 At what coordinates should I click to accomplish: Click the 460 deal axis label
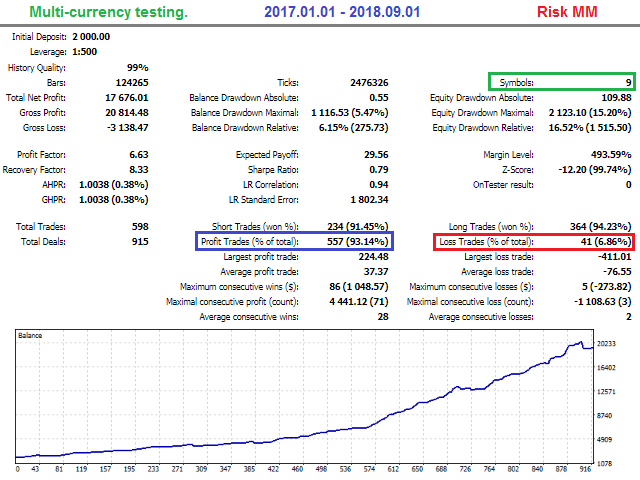(x=297, y=469)
